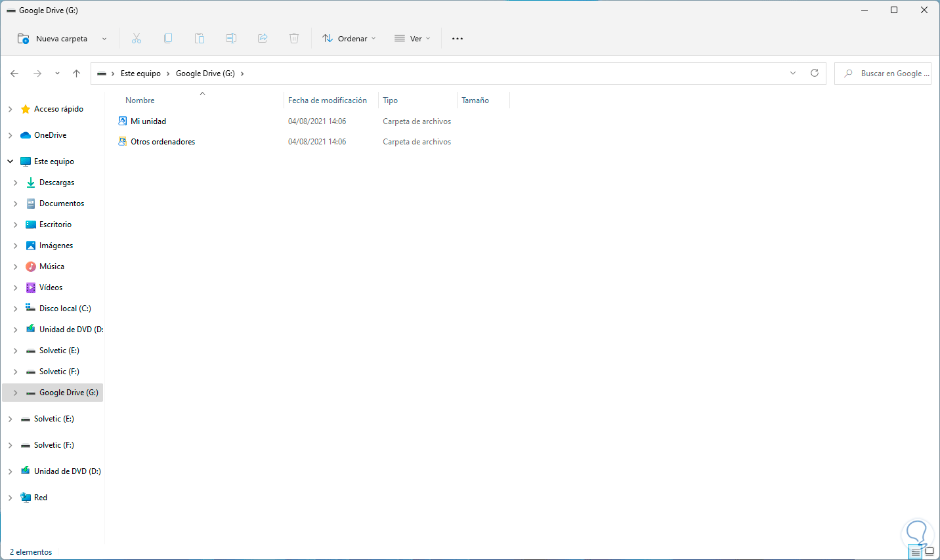Sort by the Tipo column header
The width and height of the screenshot is (940, 560).
click(x=391, y=100)
